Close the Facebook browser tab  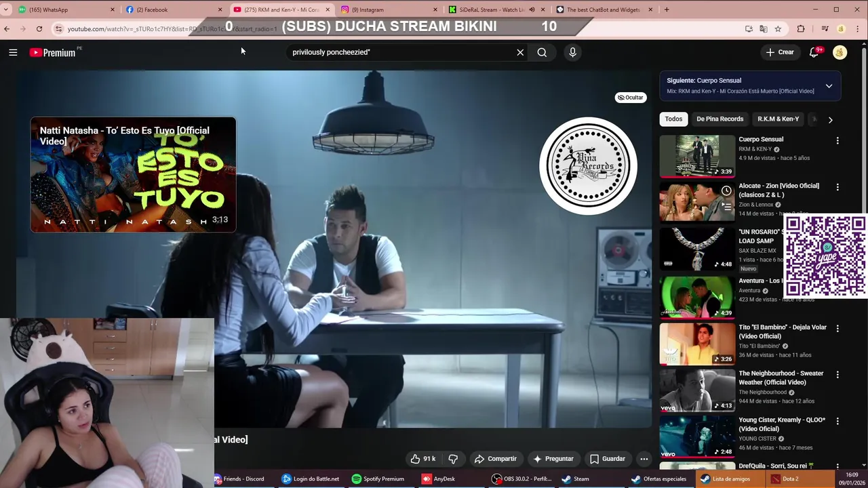pos(220,9)
